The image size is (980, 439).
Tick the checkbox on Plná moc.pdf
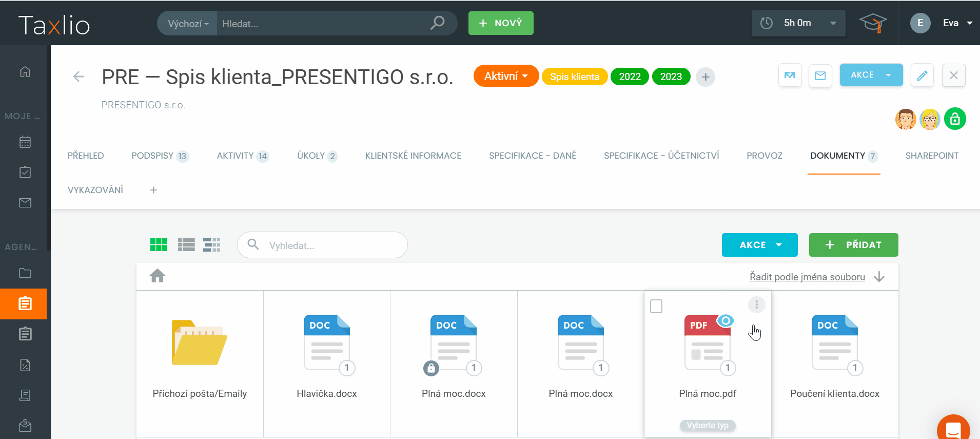656,307
